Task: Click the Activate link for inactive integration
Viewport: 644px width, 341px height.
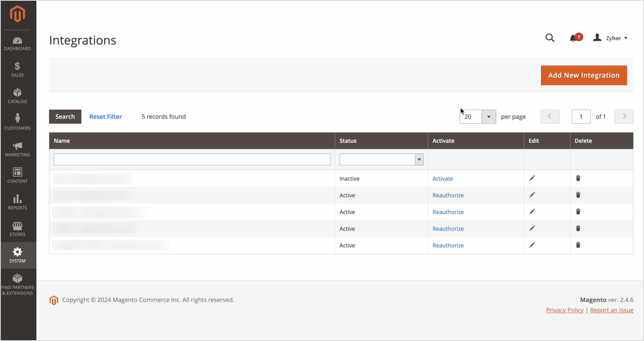Action: (442, 179)
